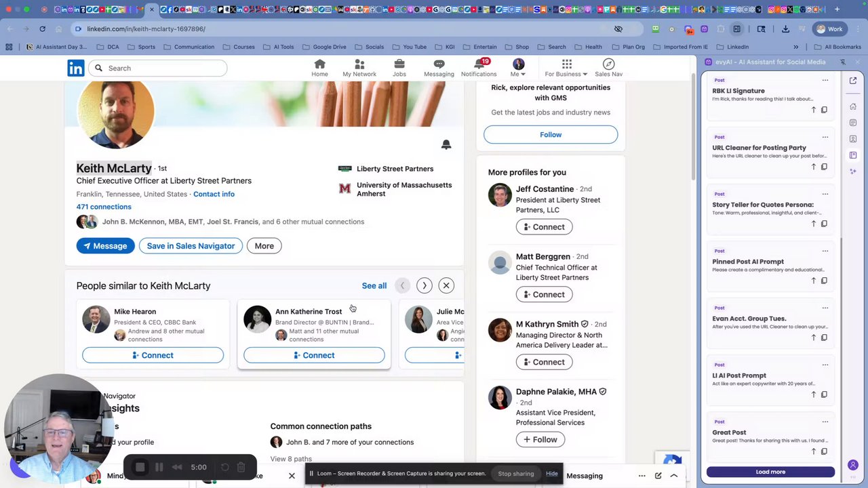Connect with M Kathryn Smith
The width and height of the screenshot is (868, 488).
(x=544, y=362)
